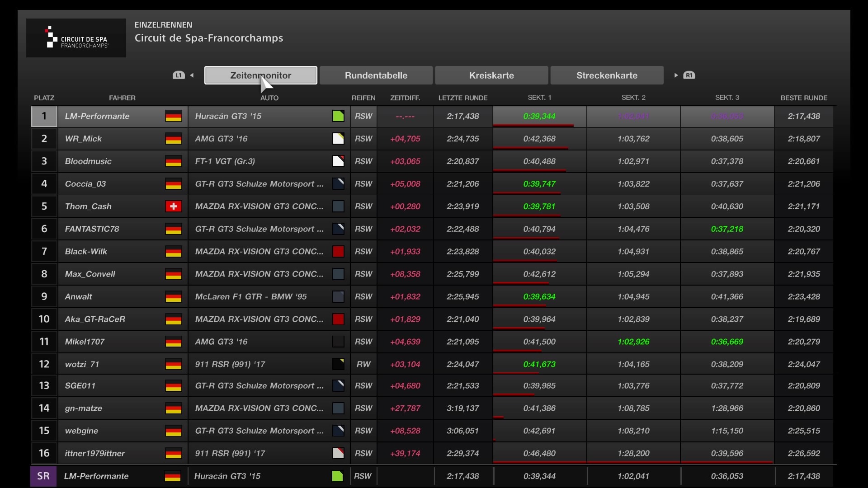Open the Zeitenmonitor tab
868x488 pixels.
coord(260,75)
